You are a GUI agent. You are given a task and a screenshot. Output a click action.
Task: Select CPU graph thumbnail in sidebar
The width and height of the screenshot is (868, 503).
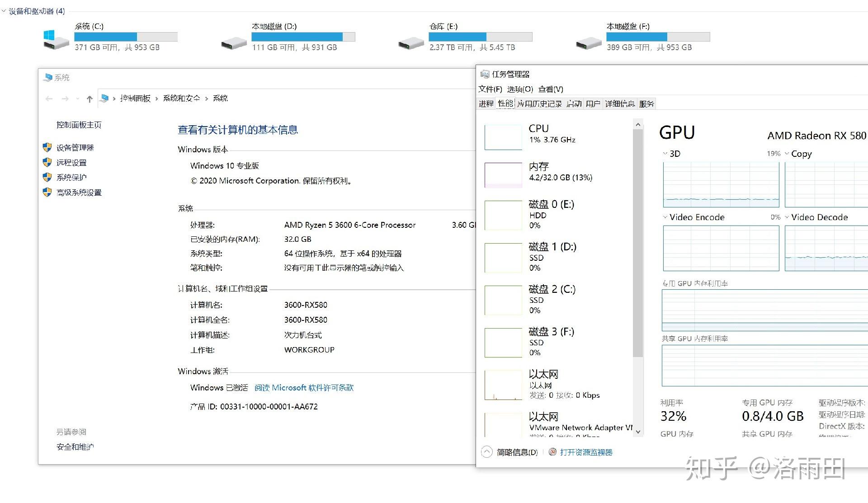point(503,137)
